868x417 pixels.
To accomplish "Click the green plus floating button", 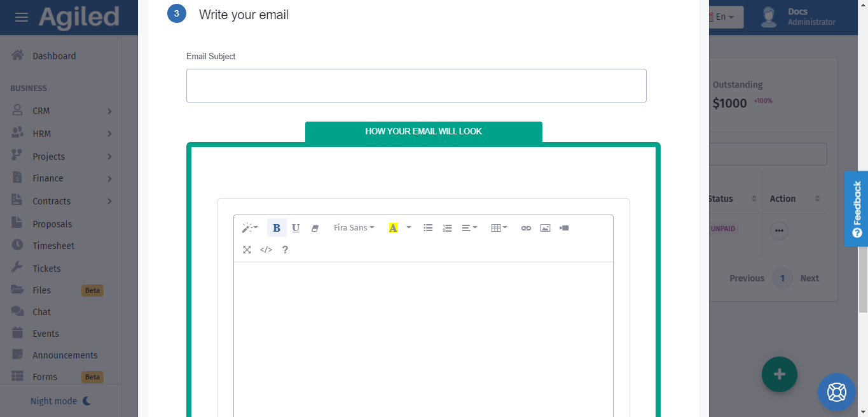I will (x=779, y=375).
